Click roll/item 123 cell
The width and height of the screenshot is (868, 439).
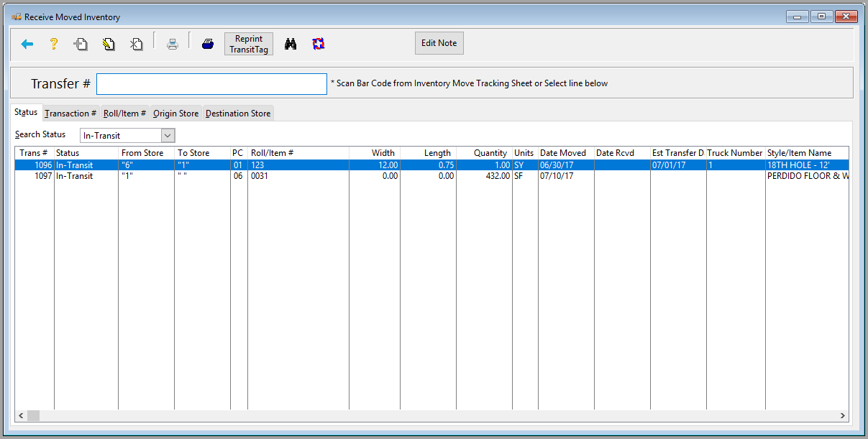click(298, 165)
